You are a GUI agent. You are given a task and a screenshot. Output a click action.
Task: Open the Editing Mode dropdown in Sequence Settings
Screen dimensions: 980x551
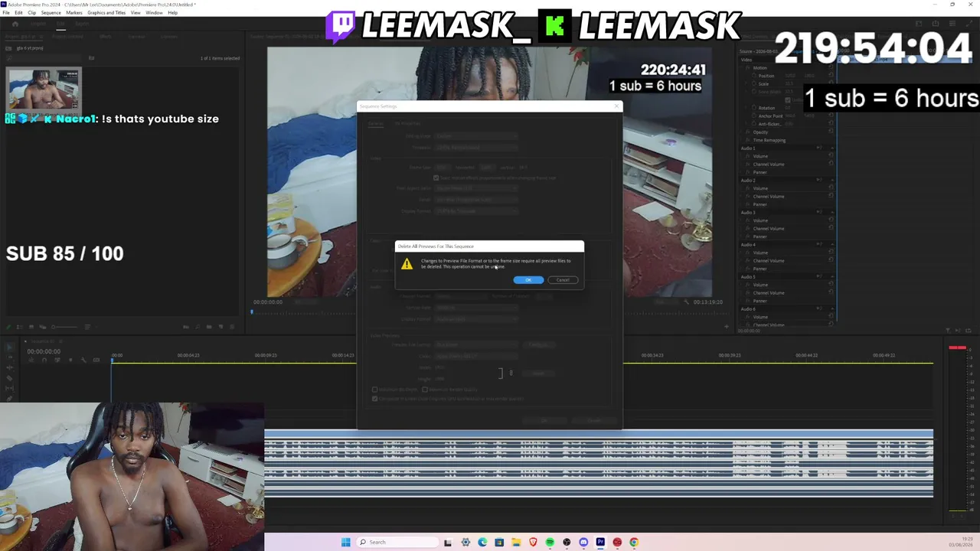476,136
